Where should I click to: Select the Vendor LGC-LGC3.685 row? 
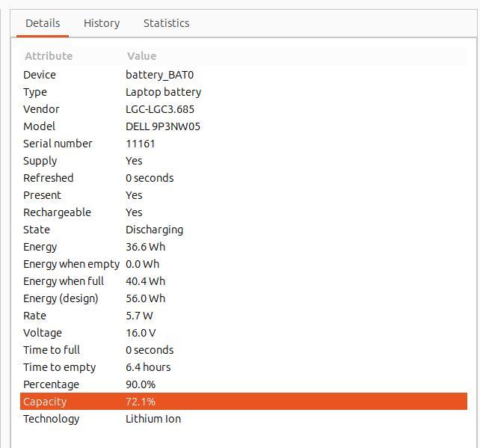(x=244, y=109)
